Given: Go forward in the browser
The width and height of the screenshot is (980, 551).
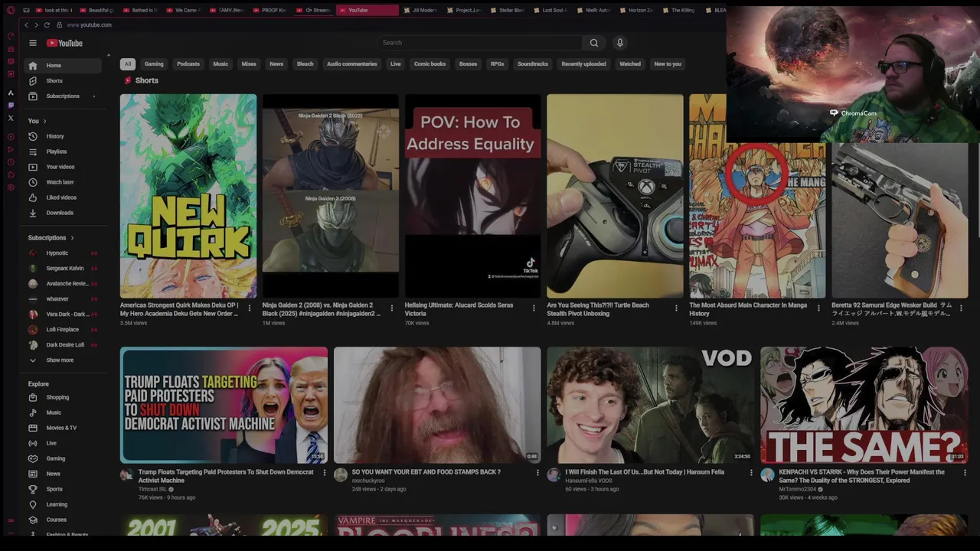Looking at the screenshot, I should coord(36,25).
